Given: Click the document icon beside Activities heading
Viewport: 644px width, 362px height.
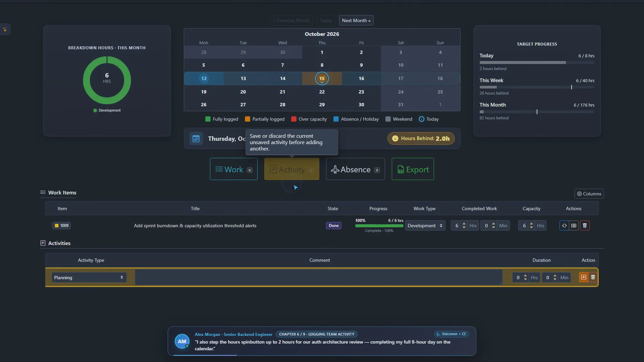Looking at the screenshot, I should coord(43,243).
